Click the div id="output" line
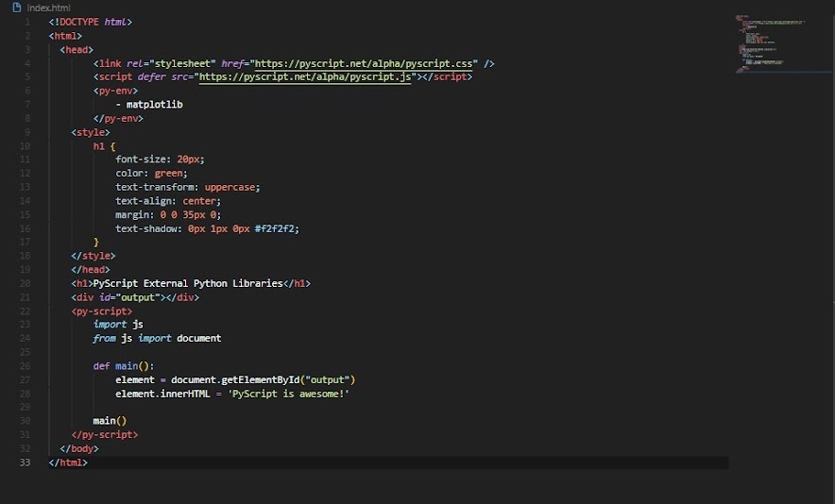Screen dimensions: 835x504 [x=135, y=297]
